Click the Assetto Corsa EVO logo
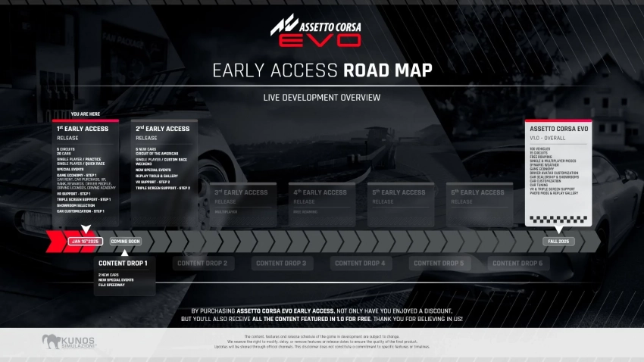This screenshot has height=362, width=644. coord(316,32)
